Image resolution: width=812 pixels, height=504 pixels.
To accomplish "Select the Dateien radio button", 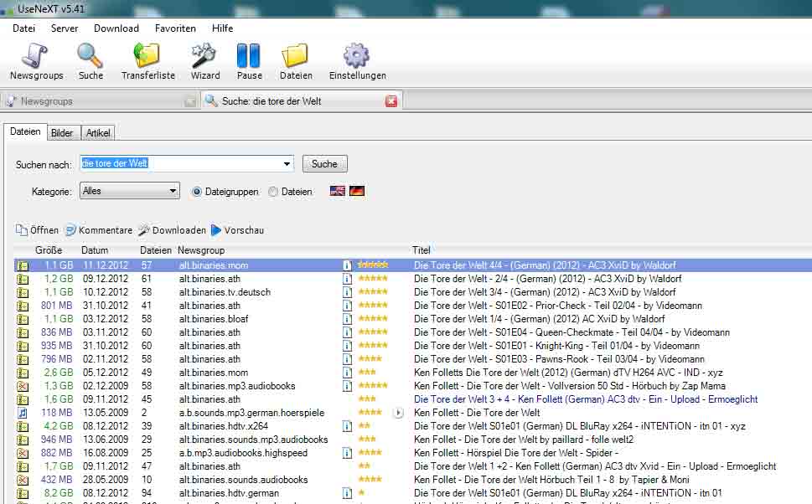I will pyautogui.click(x=273, y=192).
